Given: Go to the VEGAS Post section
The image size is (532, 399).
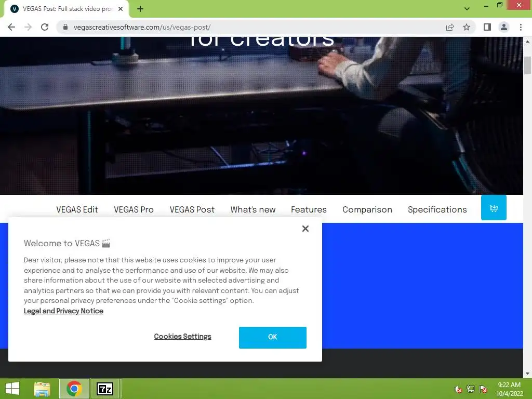Looking at the screenshot, I should (x=192, y=210).
